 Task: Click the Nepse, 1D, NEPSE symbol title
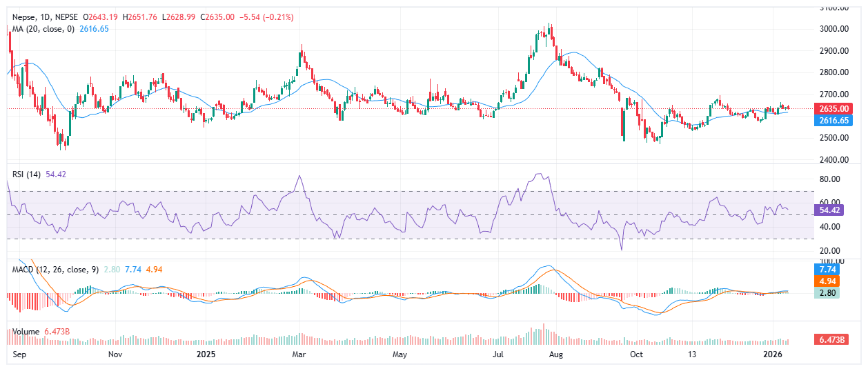coord(44,17)
